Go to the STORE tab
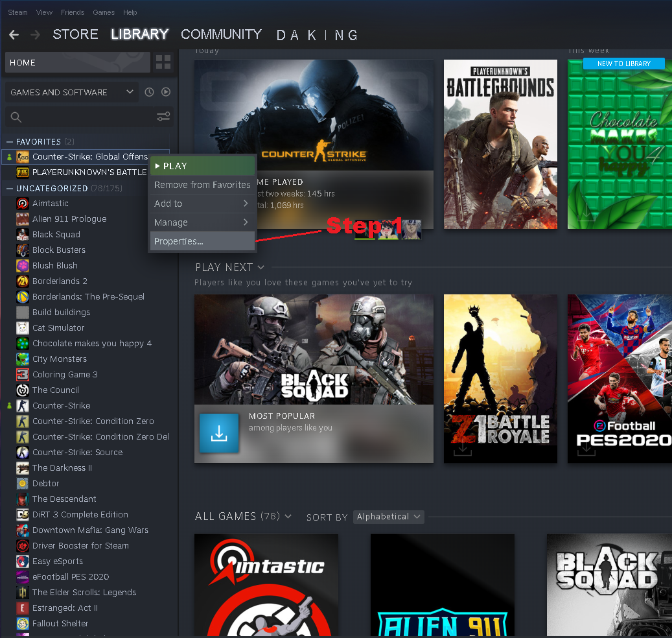The height and width of the screenshot is (638, 672). [x=75, y=34]
